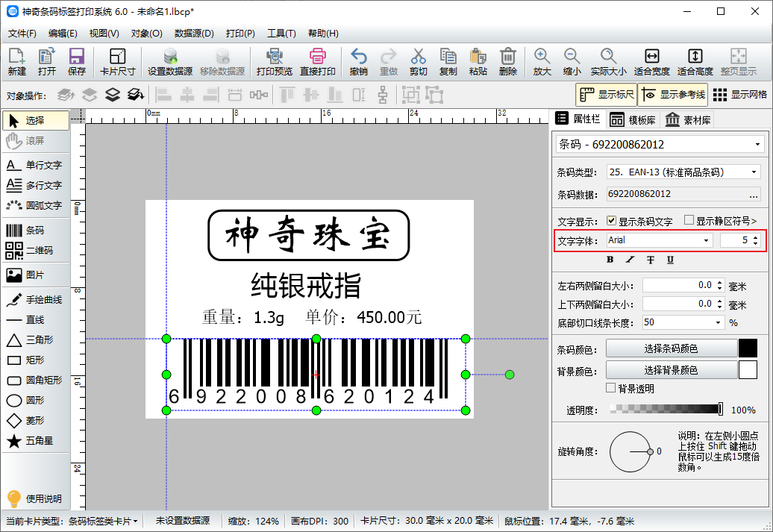This screenshot has height=532, width=773.
Task: Click the 透明度 opacity slider
Action: pos(666,409)
